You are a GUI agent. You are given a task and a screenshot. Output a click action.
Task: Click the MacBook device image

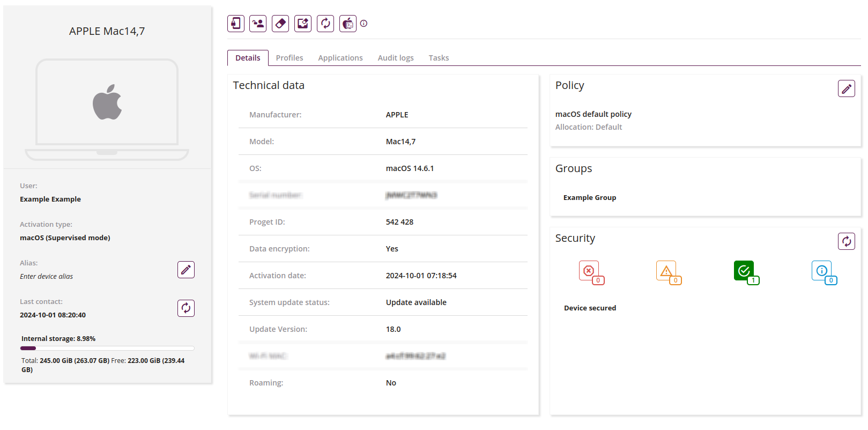point(107,109)
